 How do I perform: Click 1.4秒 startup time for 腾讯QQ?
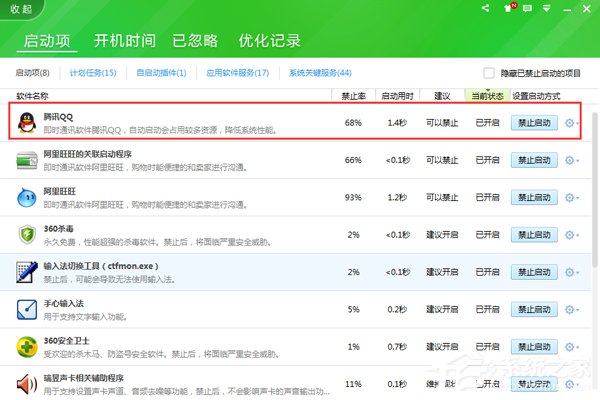[x=397, y=123]
